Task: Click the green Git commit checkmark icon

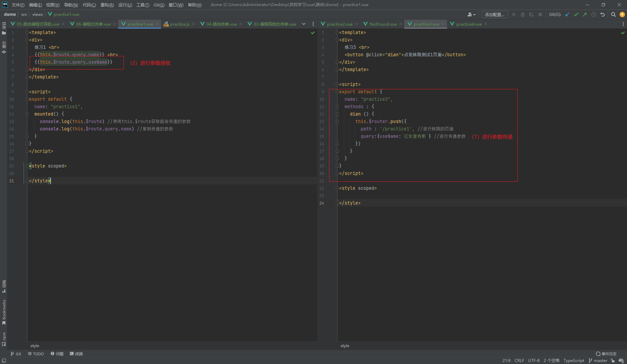Action: click(x=576, y=14)
